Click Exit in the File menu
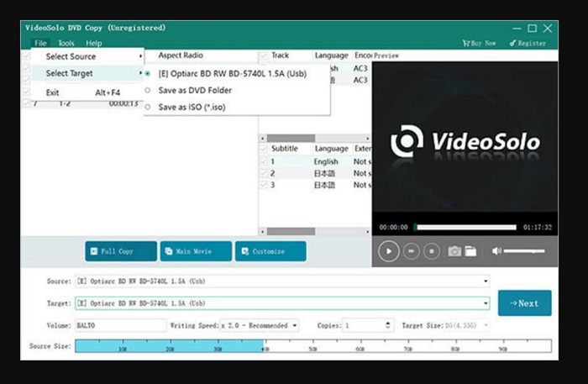Viewport: 588px width, 384px height. (87, 92)
